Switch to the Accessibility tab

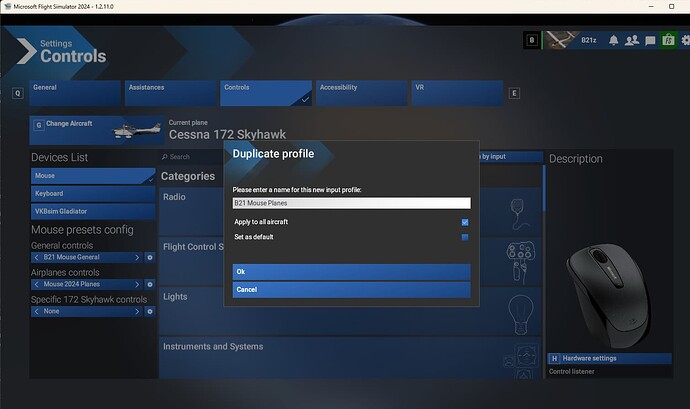pos(362,93)
